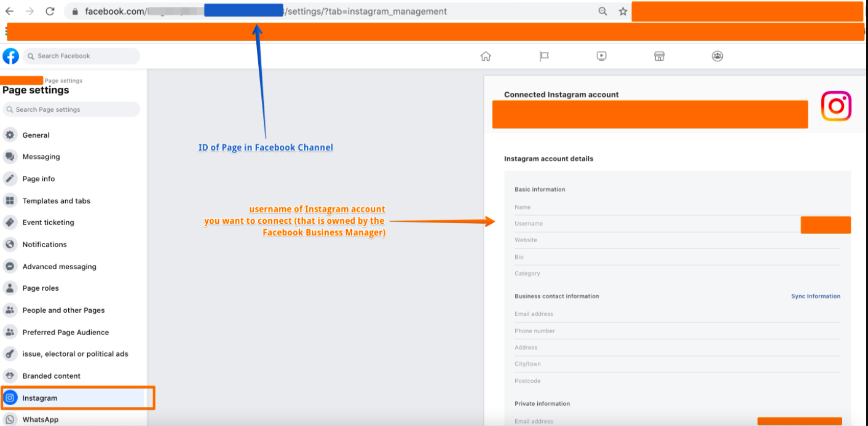Click the Business contact information heading
868x426 pixels.
pos(557,296)
